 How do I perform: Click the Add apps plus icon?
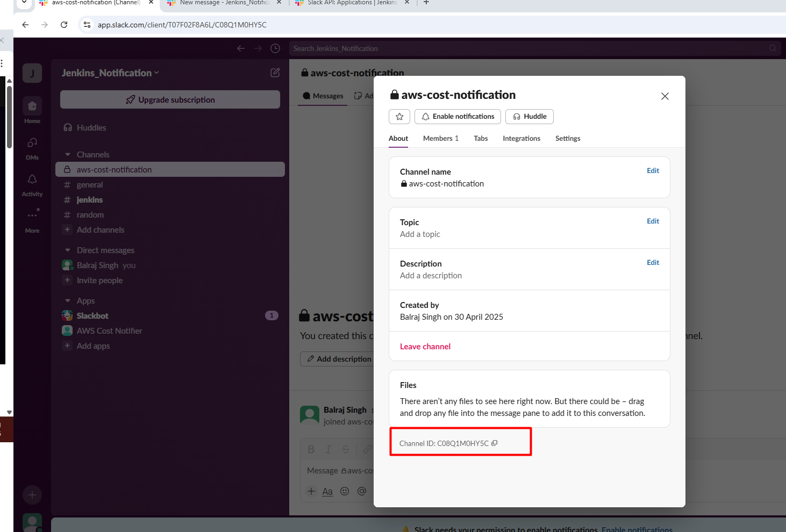67,346
